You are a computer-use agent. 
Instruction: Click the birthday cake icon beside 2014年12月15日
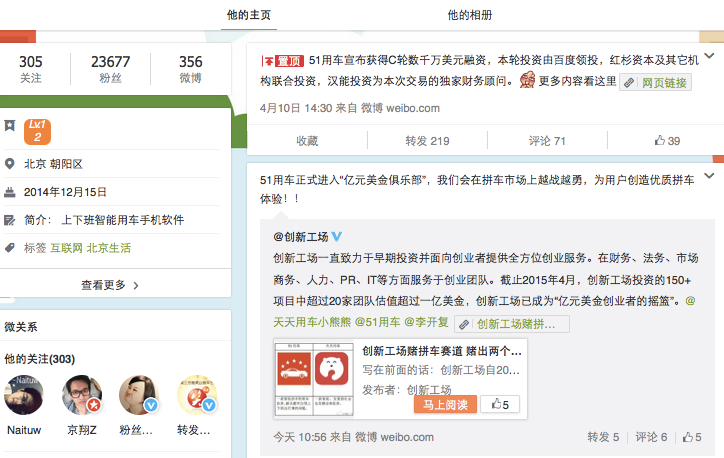[x=9, y=192]
